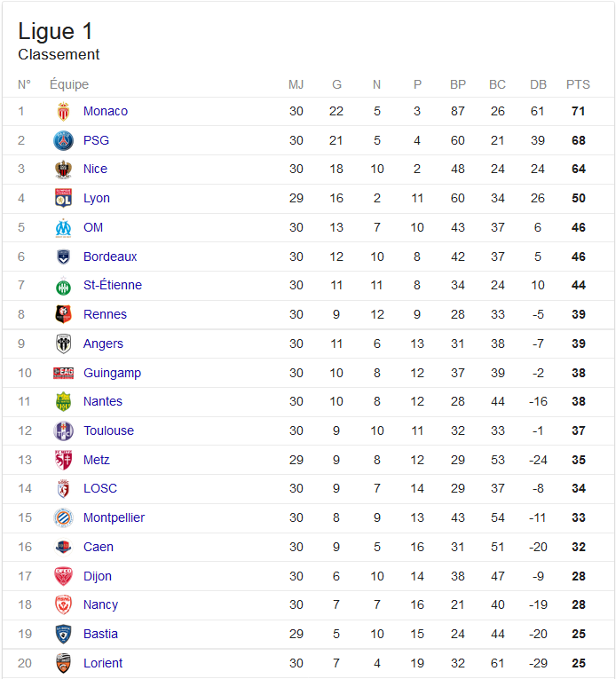
Task: Click the Rennes team crest
Action: pyautogui.click(x=63, y=314)
